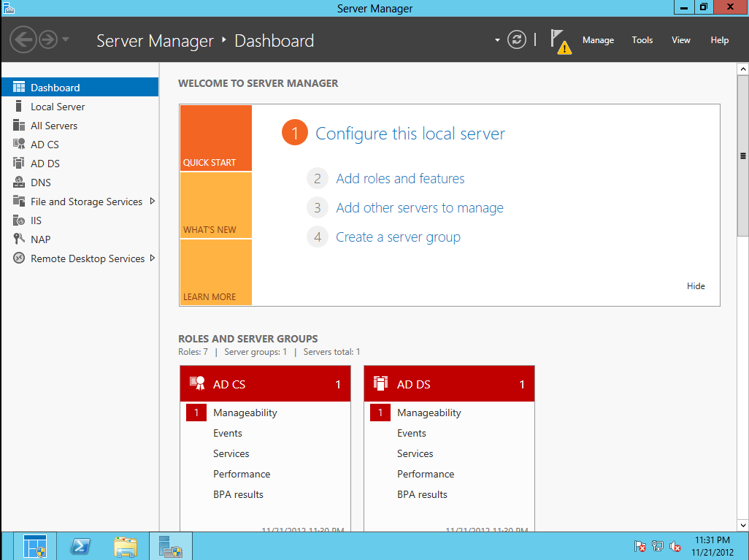Hide the welcome tile panel
749x560 pixels.
coord(695,285)
